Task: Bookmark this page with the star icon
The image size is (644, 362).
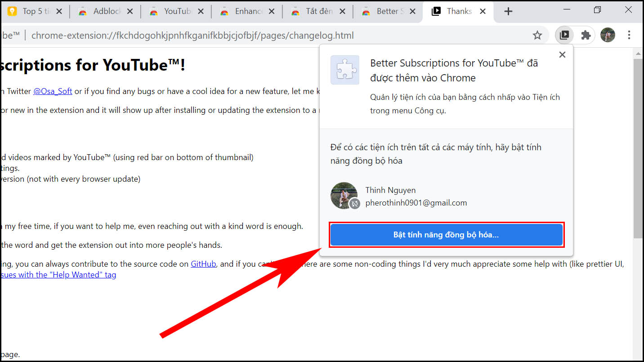Action: point(537,35)
